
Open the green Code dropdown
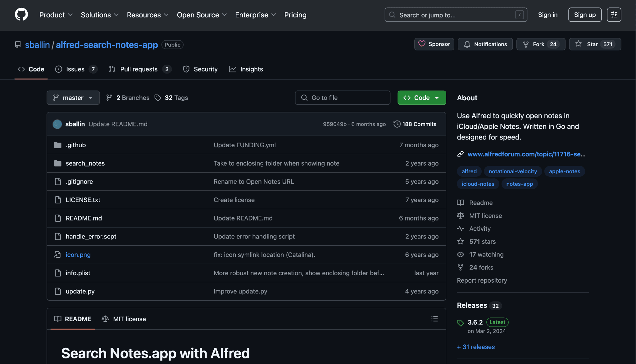click(421, 98)
